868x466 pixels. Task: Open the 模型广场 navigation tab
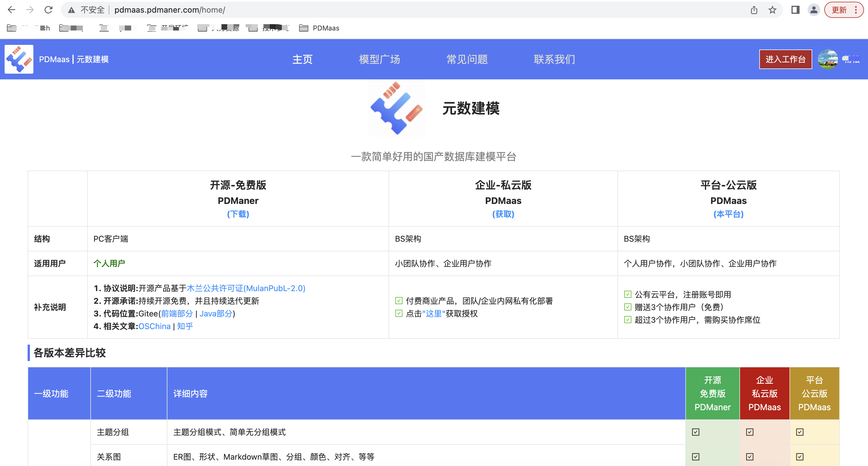point(379,59)
